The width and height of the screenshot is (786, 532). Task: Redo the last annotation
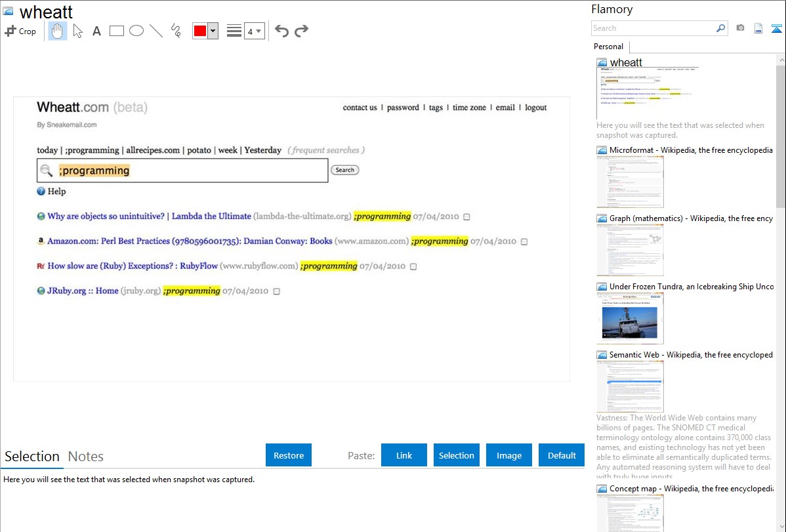point(301,31)
